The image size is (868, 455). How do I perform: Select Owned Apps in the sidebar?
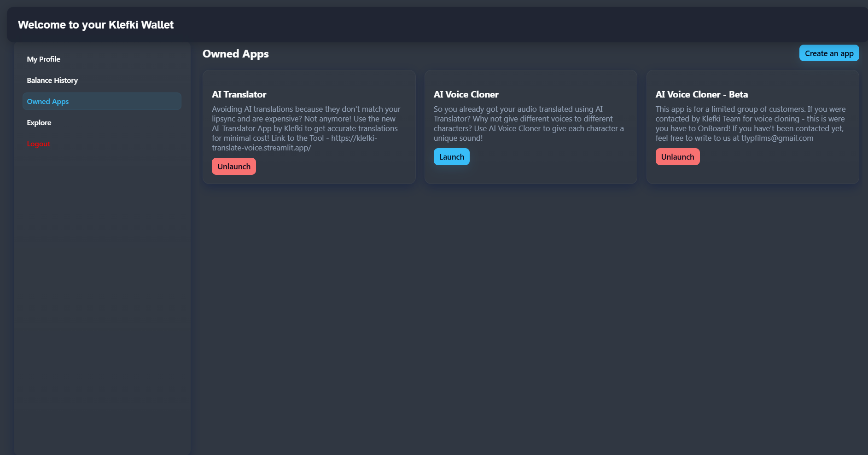[x=102, y=101]
